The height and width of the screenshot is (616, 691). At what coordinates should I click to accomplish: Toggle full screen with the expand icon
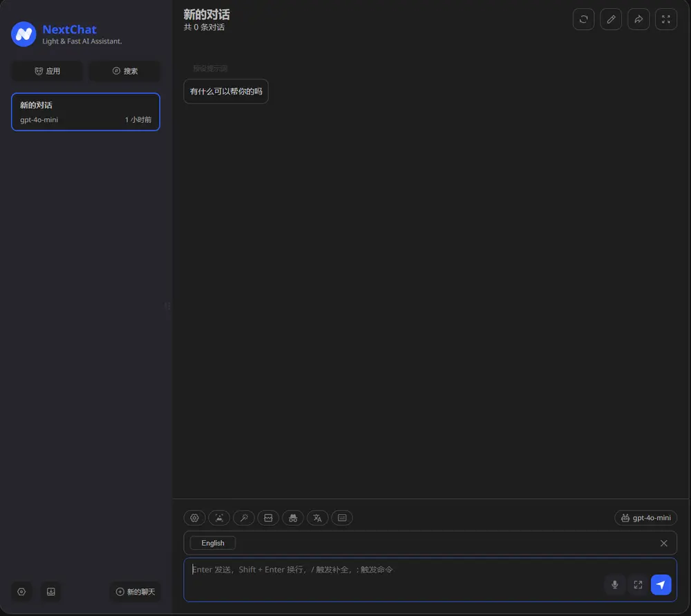666,19
